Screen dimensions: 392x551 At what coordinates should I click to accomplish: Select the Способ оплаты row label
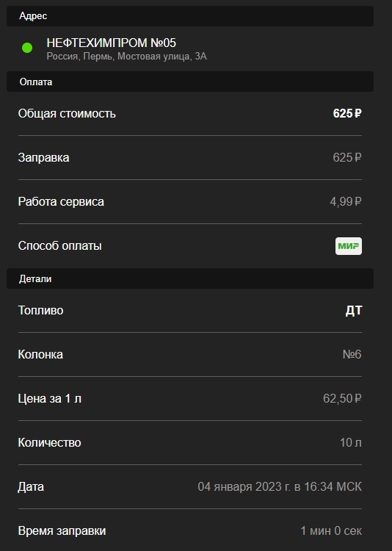59,245
